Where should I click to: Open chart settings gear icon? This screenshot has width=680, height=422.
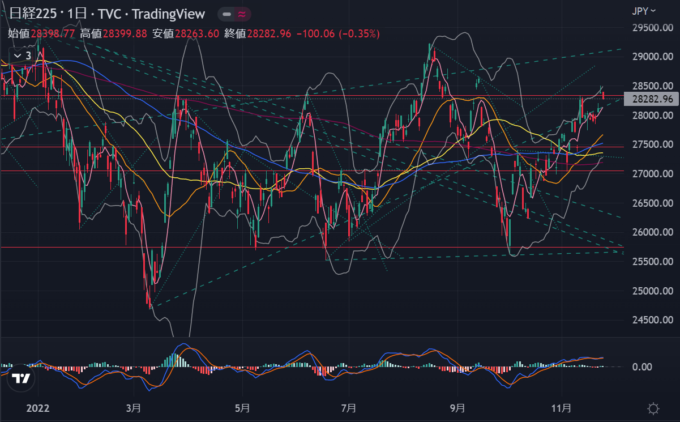(x=652, y=408)
